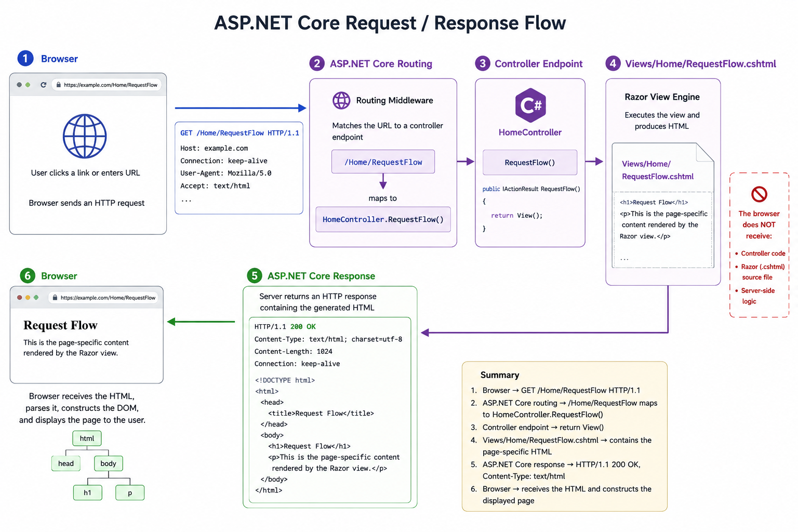Click the '<!DOCTYPE html>' line in the response

[285, 380]
